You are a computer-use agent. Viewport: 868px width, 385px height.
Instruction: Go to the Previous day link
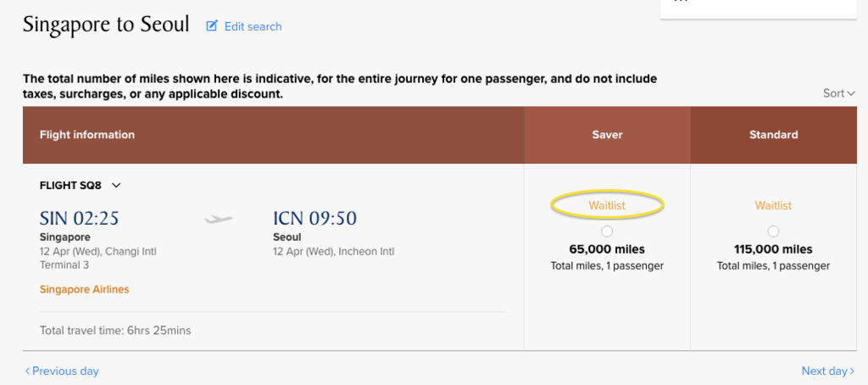[x=62, y=371]
